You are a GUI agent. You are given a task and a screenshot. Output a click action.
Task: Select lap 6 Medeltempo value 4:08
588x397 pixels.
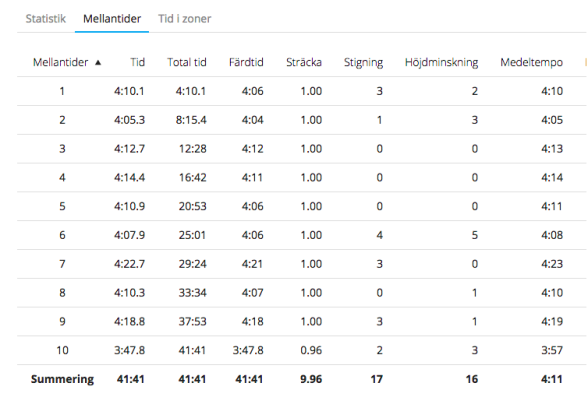552,235
